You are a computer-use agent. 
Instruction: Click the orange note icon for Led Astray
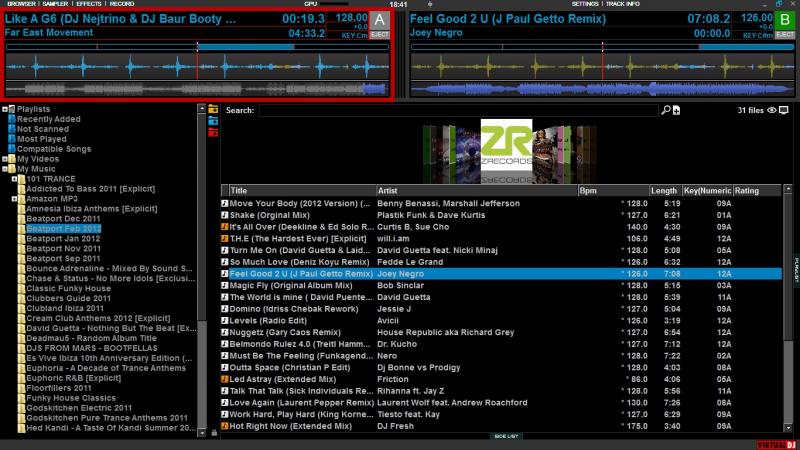pos(224,379)
